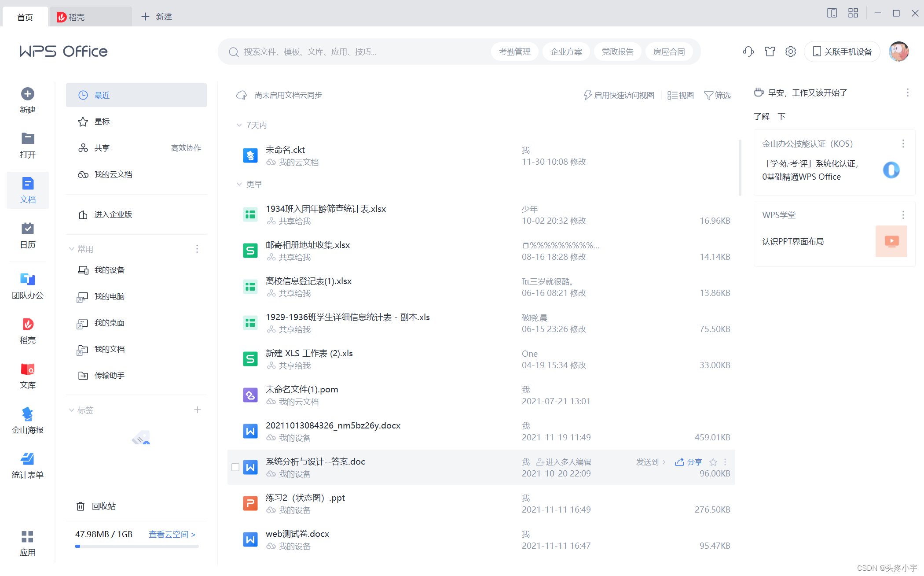Open the 金山海报 poster tool
Image resolution: width=924 pixels, height=576 pixels.
click(x=27, y=414)
